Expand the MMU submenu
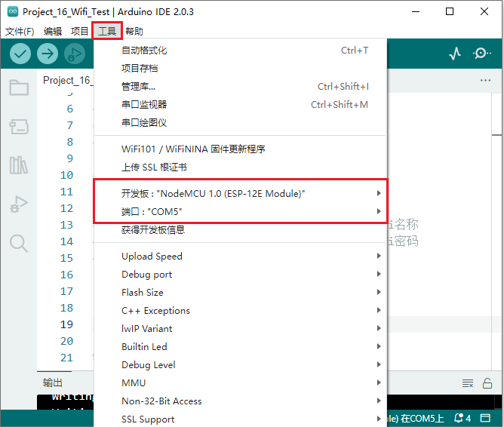 [x=241, y=382]
